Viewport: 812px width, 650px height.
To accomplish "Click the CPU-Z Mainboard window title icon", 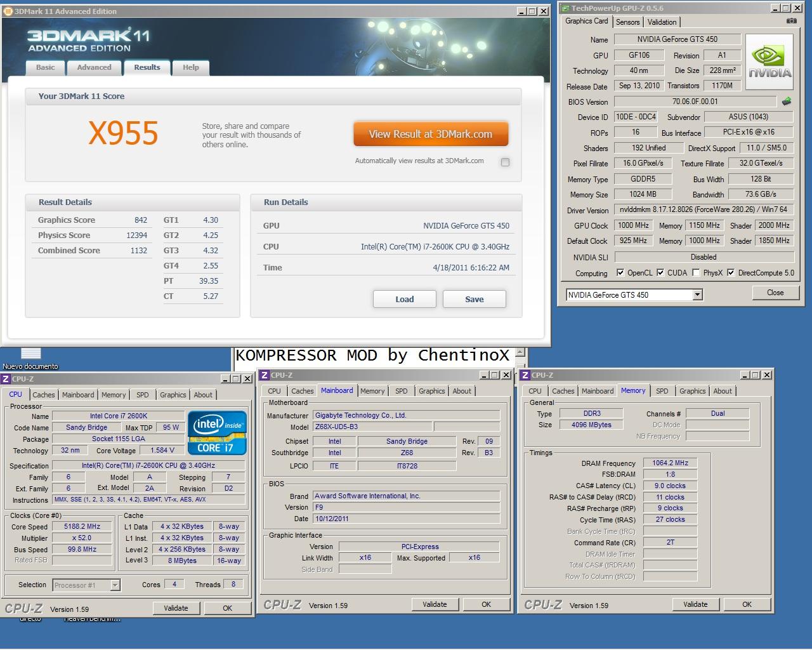I will (x=265, y=375).
